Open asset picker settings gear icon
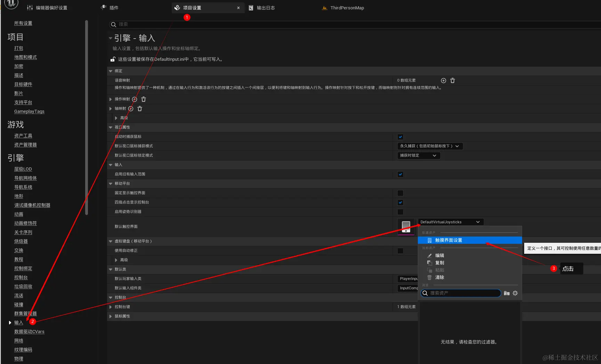601x364 pixels. coord(515,293)
